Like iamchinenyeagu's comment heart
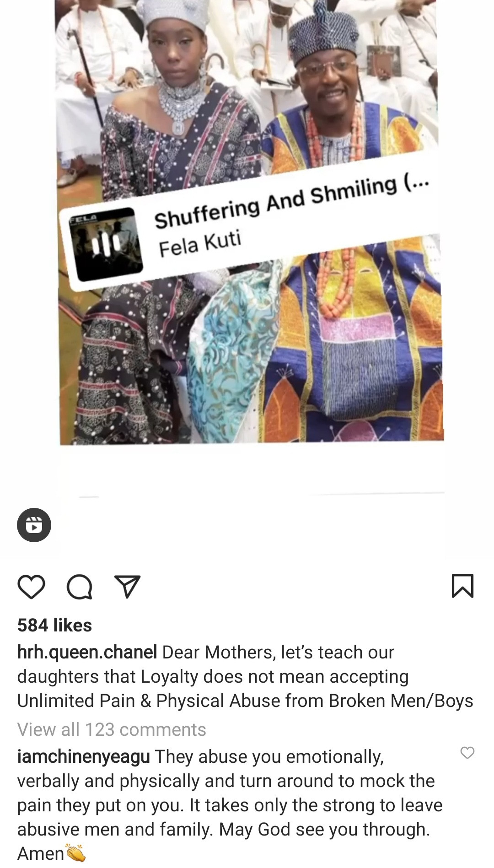494x868 pixels. [x=467, y=753]
